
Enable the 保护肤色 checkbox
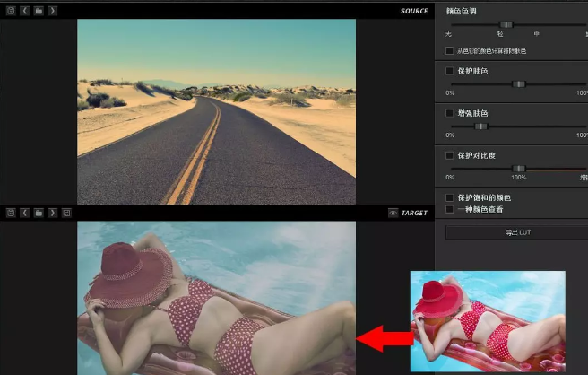(449, 71)
